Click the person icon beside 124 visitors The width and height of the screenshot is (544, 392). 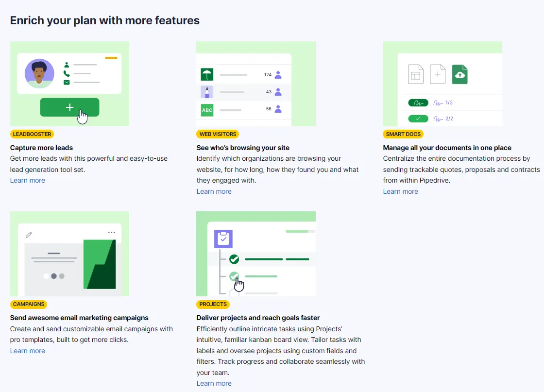tap(278, 75)
